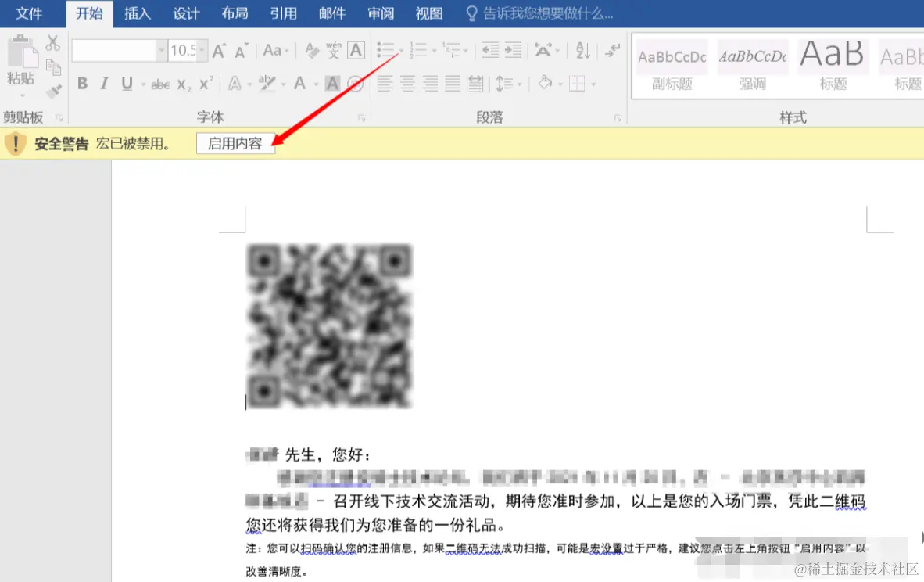
Task: Switch to the 设计 tab
Action: point(186,13)
